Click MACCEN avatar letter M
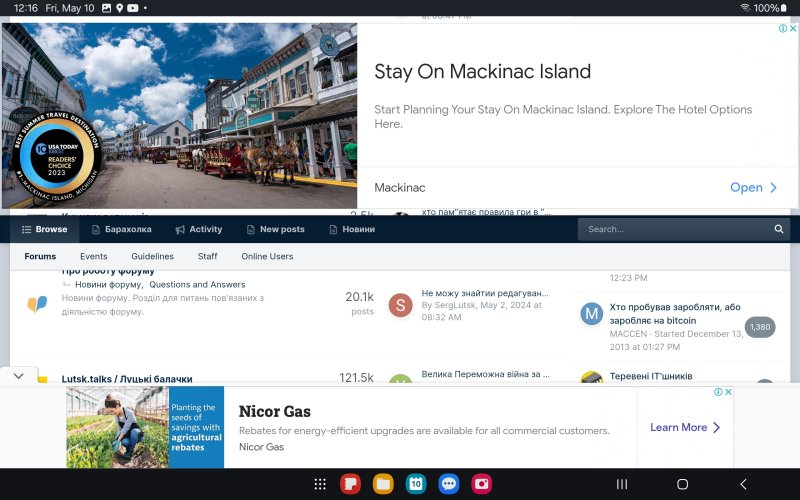Screen dimensions: 800x500 [592, 313]
